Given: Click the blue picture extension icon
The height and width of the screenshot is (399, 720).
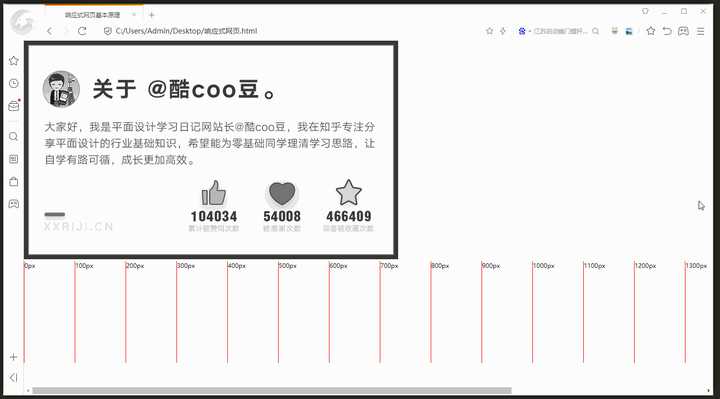Looking at the screenshot, I should tap(629, 31).
